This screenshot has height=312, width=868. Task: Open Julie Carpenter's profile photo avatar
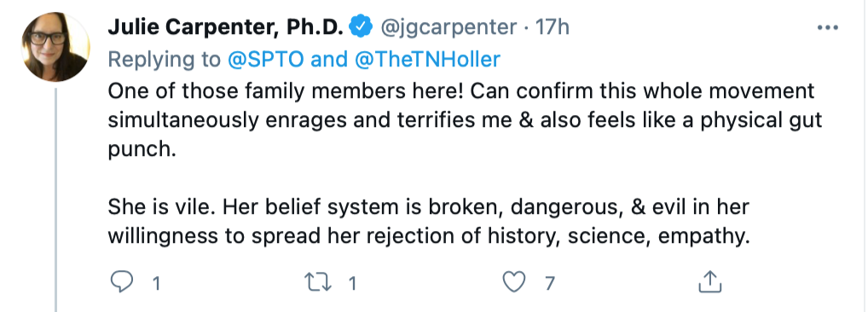(55, 47)
